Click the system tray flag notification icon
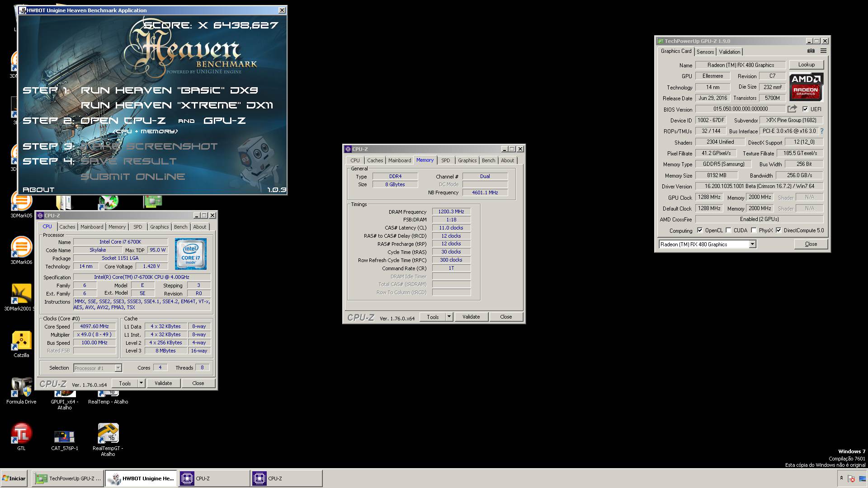 point(851,478)
